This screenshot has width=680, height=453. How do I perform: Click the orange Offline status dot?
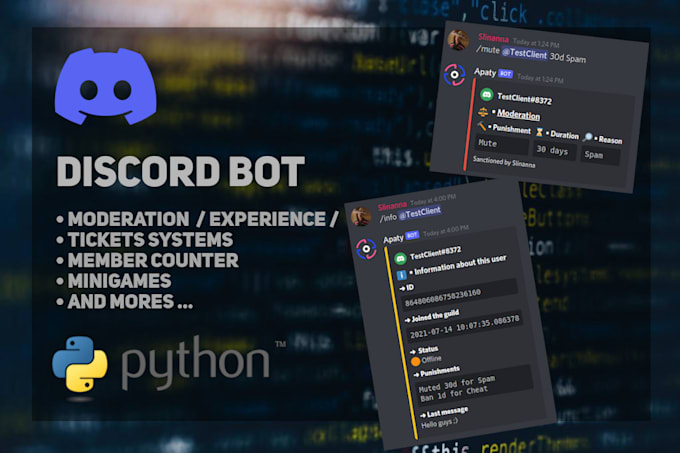coord(415,361)
